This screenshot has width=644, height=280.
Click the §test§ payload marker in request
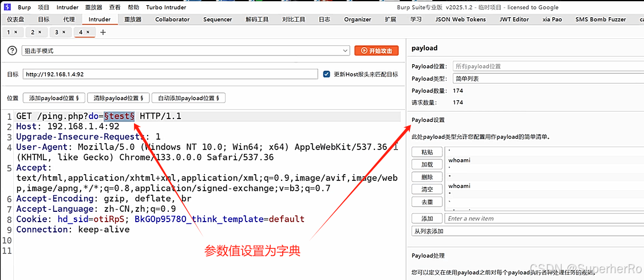tap(119, 116)
